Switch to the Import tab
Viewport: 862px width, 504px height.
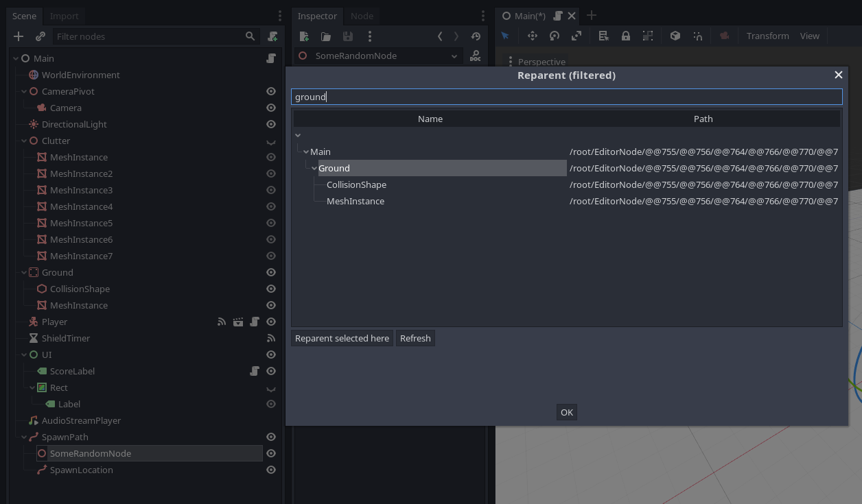point(65,16)
